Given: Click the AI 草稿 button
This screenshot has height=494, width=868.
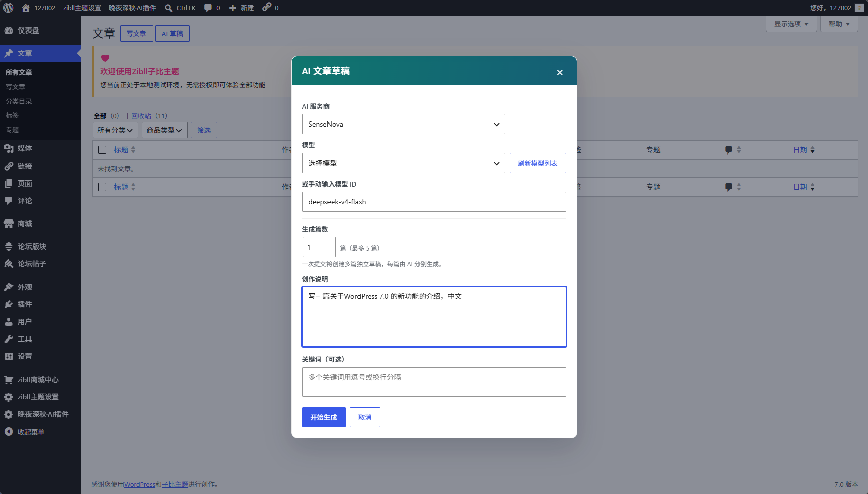Looking at the screenshot, I should (x=172, y=34).
